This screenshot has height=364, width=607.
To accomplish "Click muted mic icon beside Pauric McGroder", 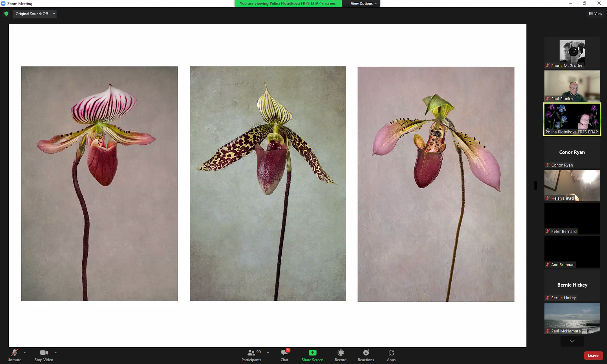I will (548, 66).
